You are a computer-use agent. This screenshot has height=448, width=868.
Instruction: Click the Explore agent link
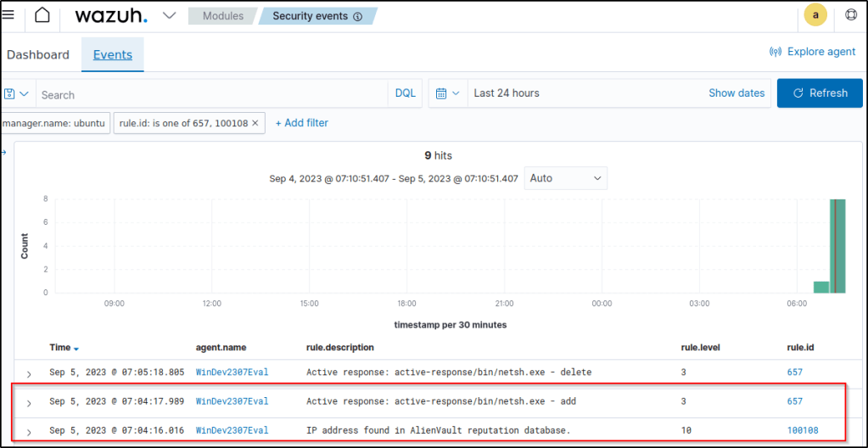coord(812,52)
